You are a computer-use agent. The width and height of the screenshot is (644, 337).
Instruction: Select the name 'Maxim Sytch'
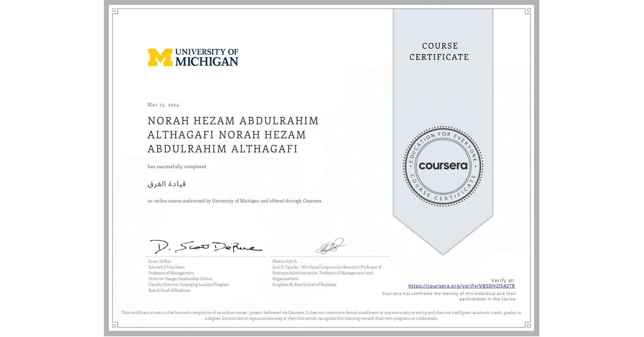[x=285, y=261]
